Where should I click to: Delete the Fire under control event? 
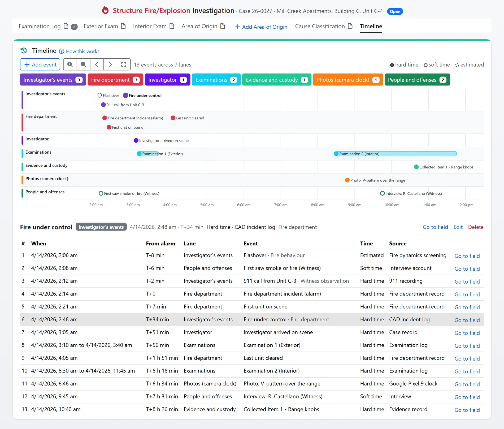pos(476,227)
